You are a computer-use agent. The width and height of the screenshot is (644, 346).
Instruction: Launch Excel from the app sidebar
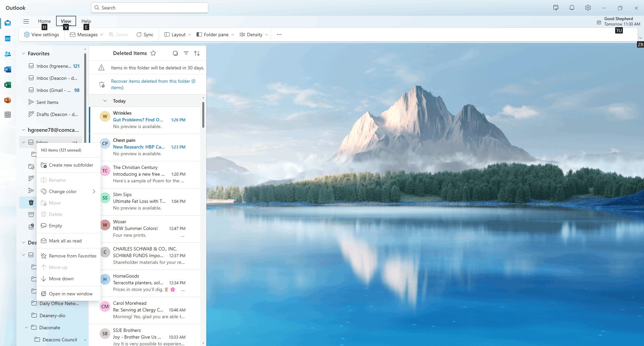[8, 85]
